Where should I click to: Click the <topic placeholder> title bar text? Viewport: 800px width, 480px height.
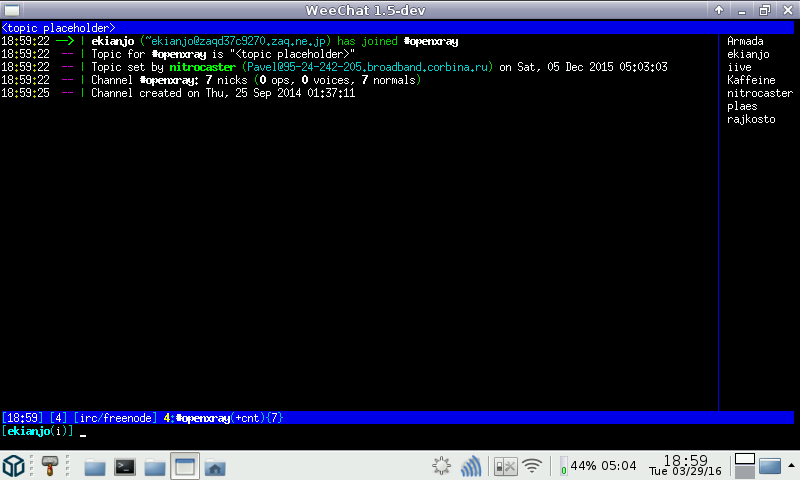click(x=58, y=28)
